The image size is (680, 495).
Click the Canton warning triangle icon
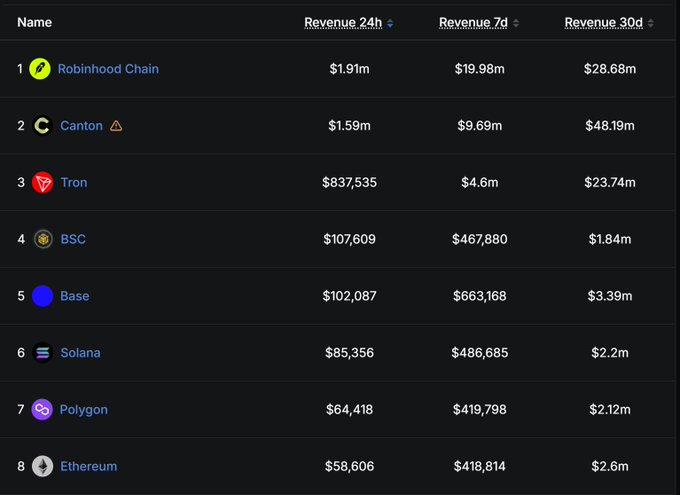116,126
